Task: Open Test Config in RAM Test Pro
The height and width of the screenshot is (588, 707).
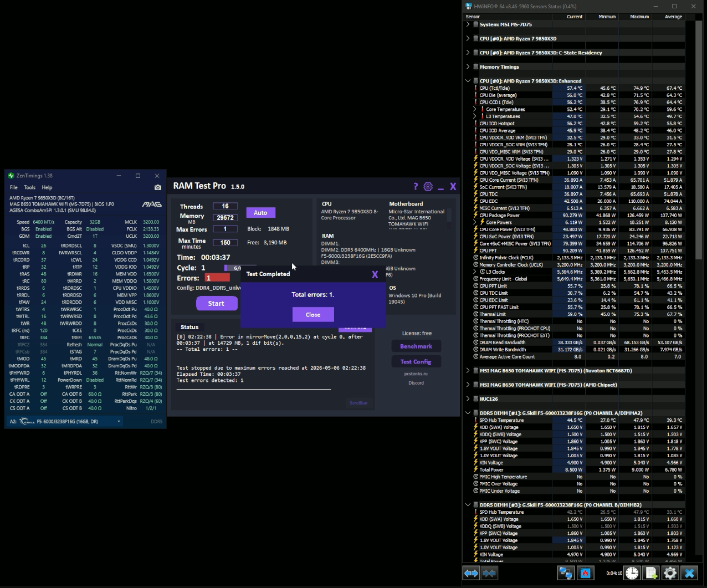Action: (416, 361)
